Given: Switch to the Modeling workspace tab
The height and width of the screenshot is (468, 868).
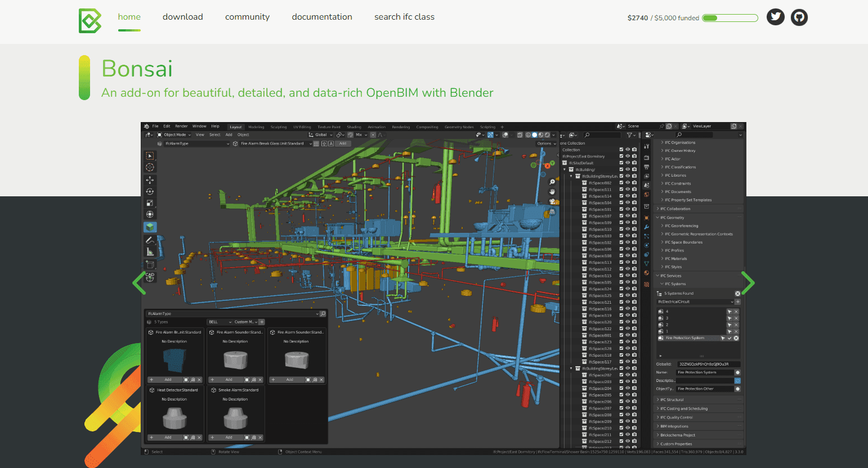Looking at the screenshot, I should pyautogui.click(x=256, y=127).
